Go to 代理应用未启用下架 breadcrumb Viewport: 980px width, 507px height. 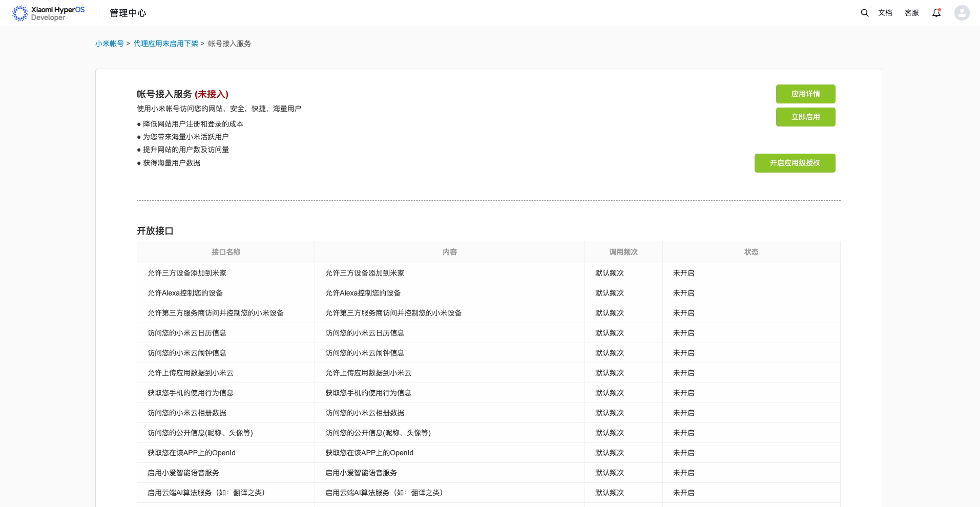click(x=165, y=44)
